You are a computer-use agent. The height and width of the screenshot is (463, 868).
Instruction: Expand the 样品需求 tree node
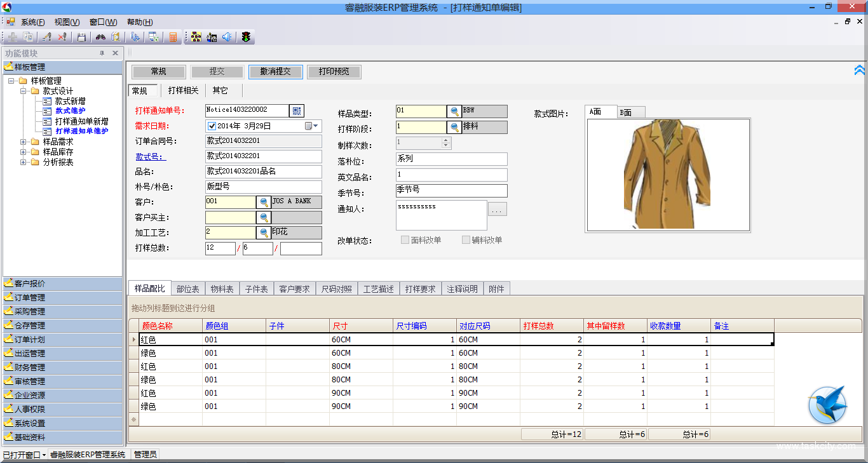pyautogui.click(x=24, y=142)
